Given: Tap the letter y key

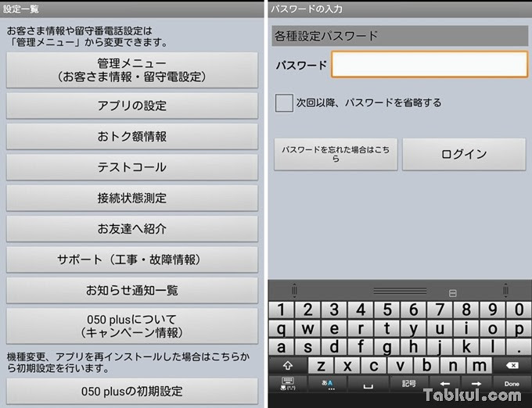Looking at the screenshot, I should pyautogui.click(x=413, y=328).
